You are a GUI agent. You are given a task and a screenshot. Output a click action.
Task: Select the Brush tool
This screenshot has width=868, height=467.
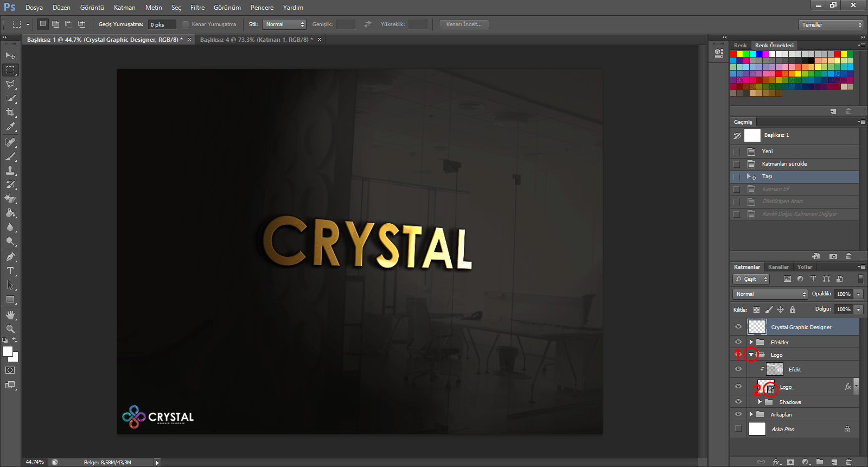tap(10, 156)
